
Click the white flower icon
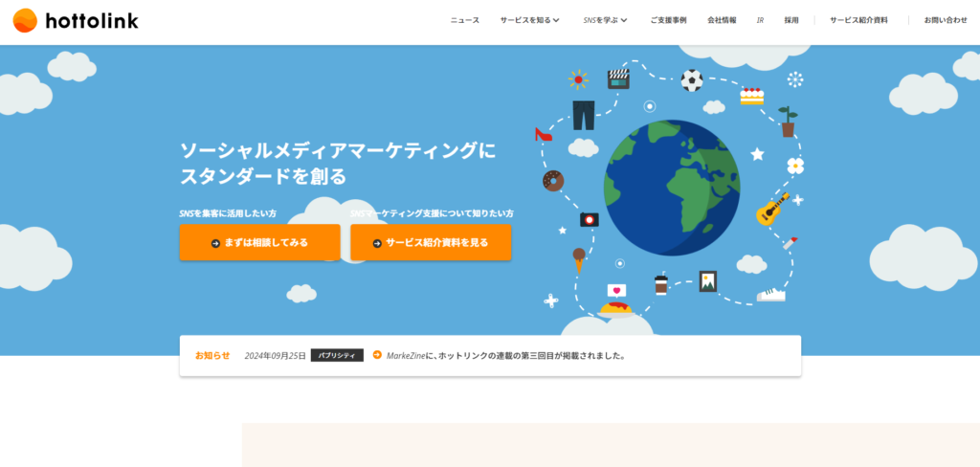coord(795,165)
